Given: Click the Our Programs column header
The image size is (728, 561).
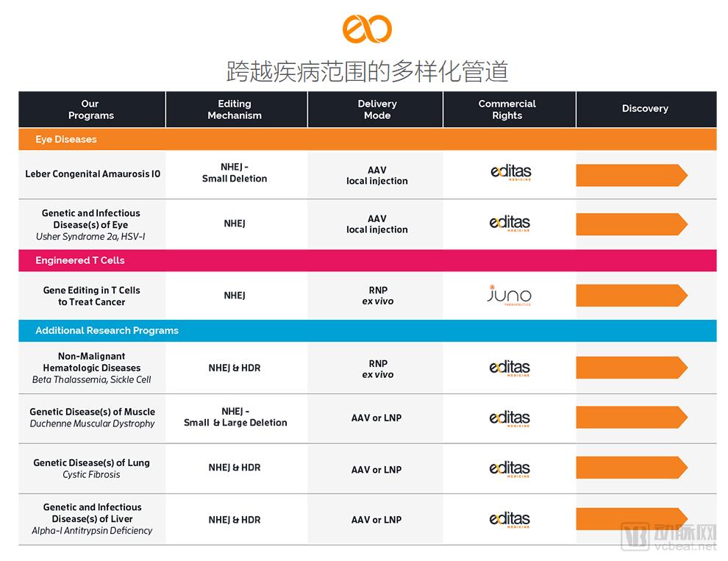Looking at the screenshot, I should click(91, 110).
